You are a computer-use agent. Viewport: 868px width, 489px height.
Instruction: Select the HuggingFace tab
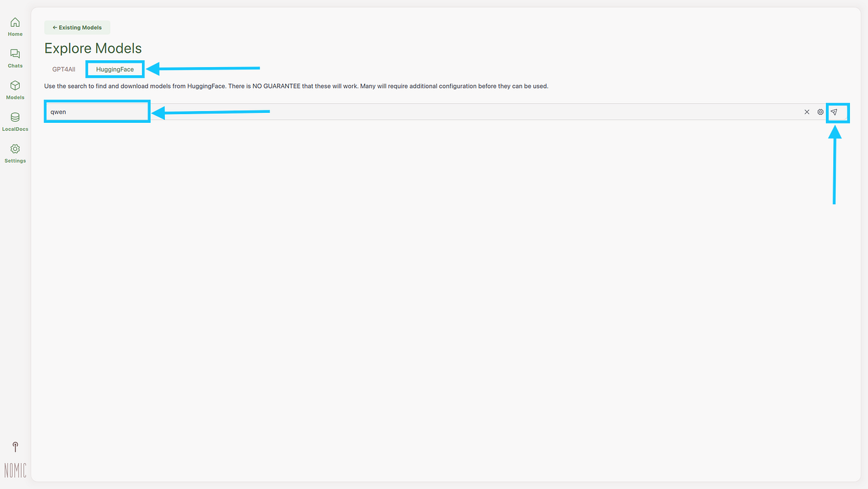click(x=115, y=70)
